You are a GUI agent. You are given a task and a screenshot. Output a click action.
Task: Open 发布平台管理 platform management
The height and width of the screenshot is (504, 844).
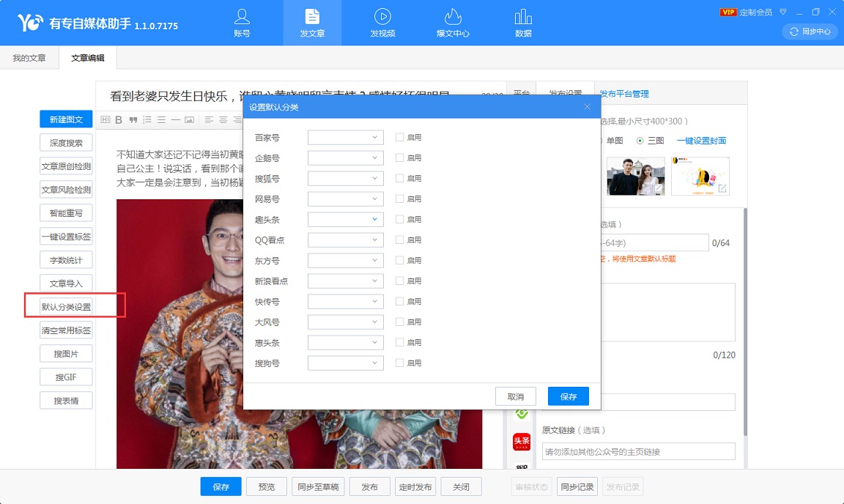pyautogui.click(x=624, y=94)
